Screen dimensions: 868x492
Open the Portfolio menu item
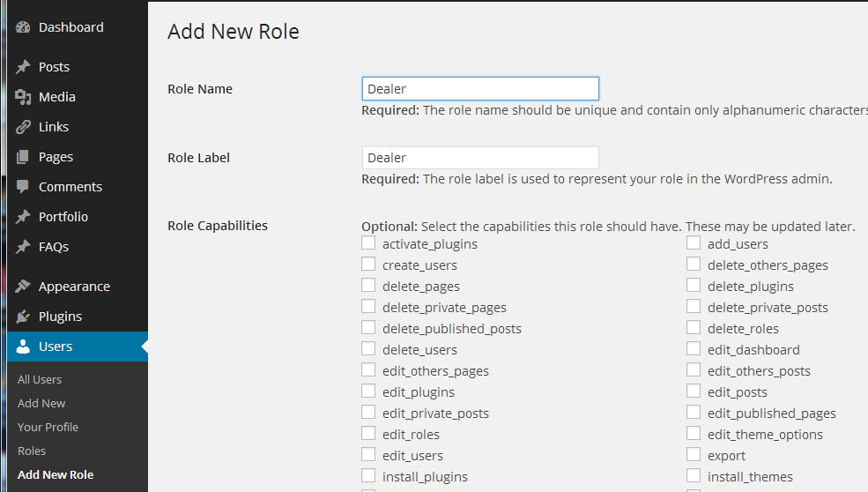click(x=63, y=217)
